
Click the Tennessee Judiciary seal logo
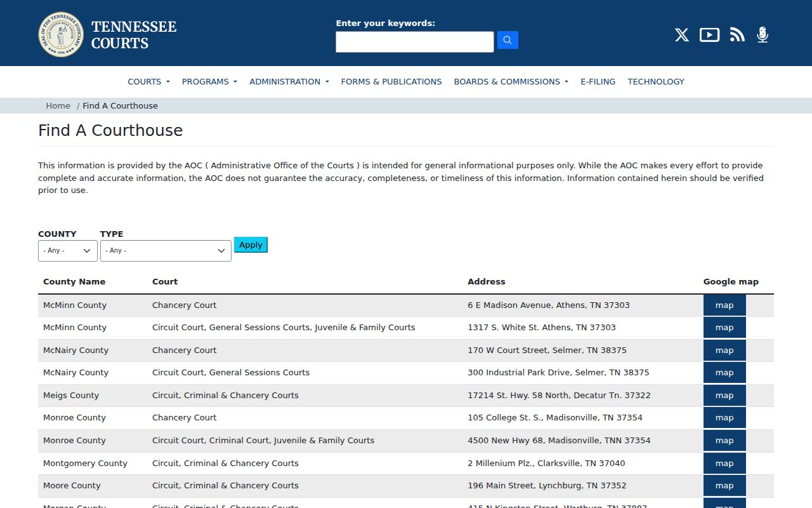(x=61, y=34)
